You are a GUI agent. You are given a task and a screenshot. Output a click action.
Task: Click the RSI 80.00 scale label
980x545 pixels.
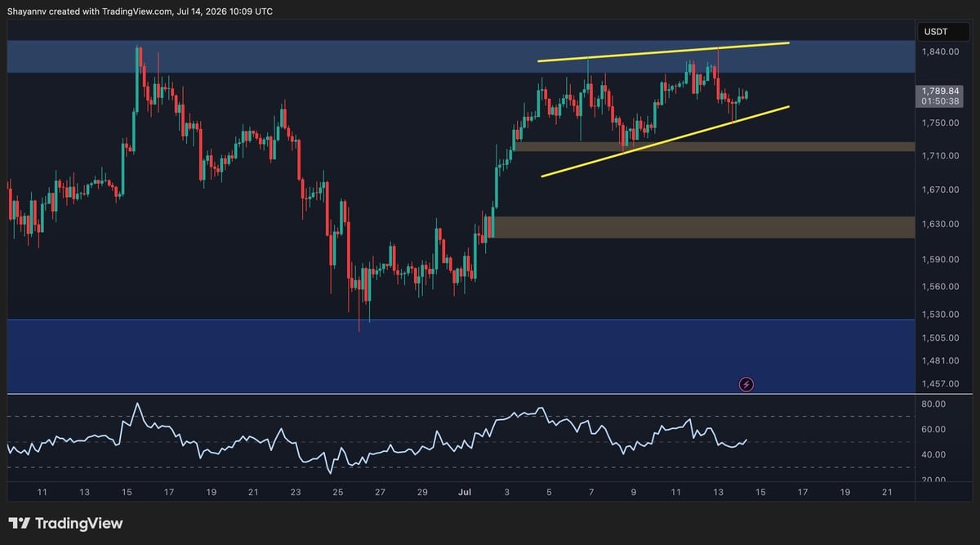934,404
